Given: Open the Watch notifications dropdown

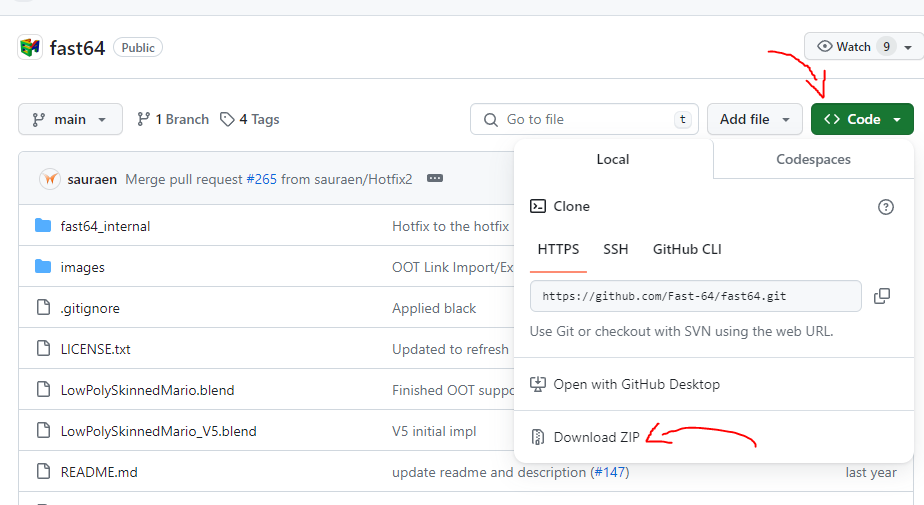Looking at the screenshot, I should coord(863,47).
